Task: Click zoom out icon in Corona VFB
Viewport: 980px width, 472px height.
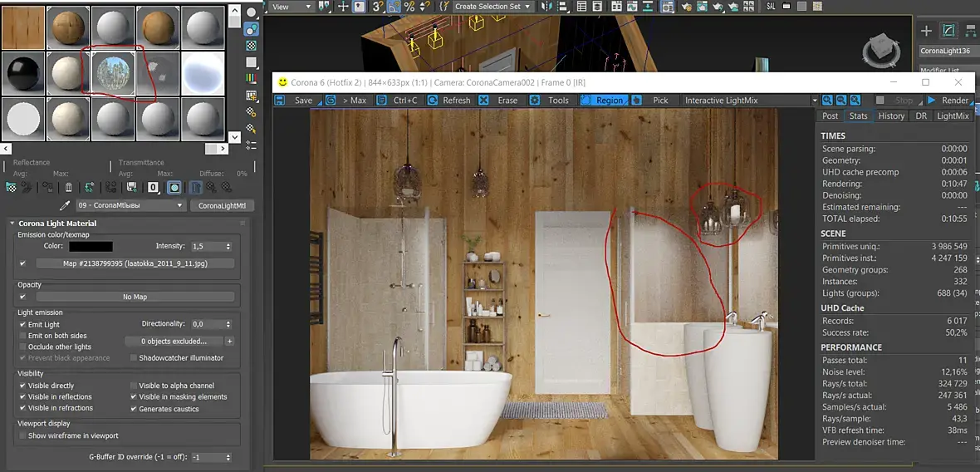Action: click(841, 100)
